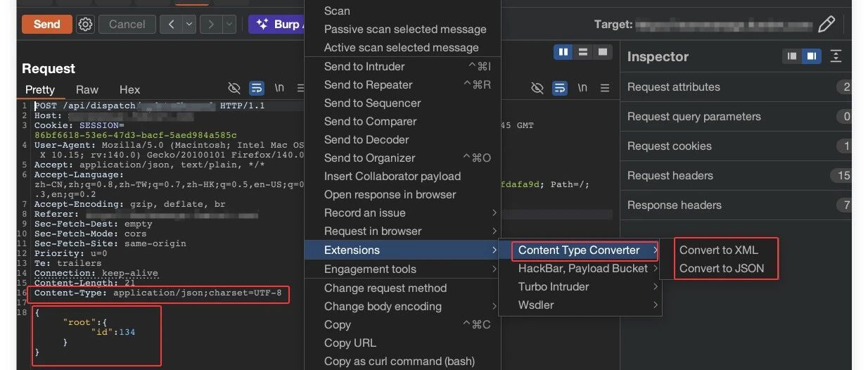Viewport: 868px width, 370px height.
Task: Choose Send to Sequencer
Action: coord(402,103)
